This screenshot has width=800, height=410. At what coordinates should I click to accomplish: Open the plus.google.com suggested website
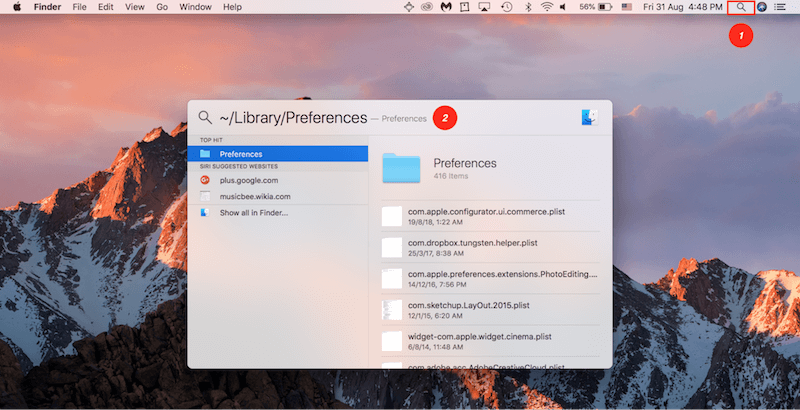249,180
